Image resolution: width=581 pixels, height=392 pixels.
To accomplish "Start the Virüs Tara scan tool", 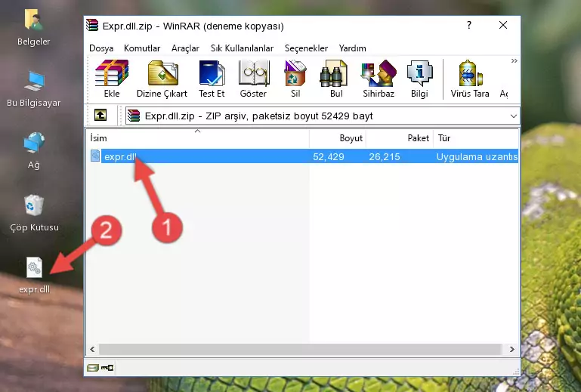I will pos(470,79).
